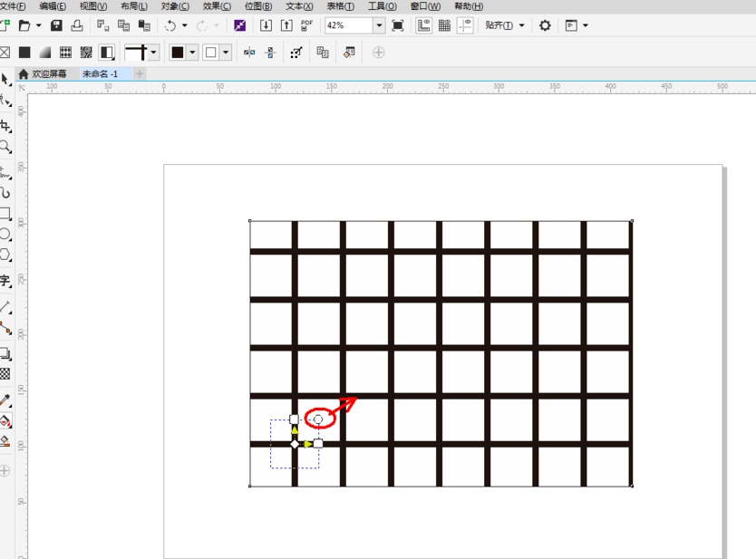The width and height of the screenshot is (756, 559).
Task: Expand the dark fill color dropdown arrow
Action: coord(192,53)
